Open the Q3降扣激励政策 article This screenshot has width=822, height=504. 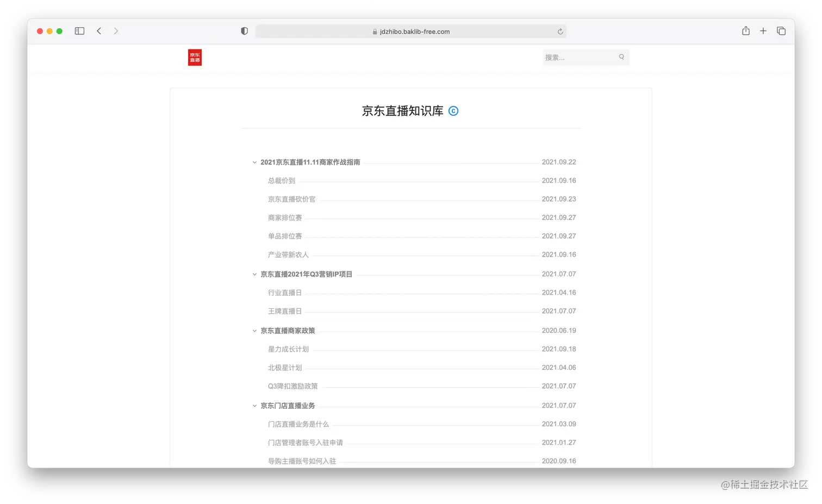[x=292, y=386]
